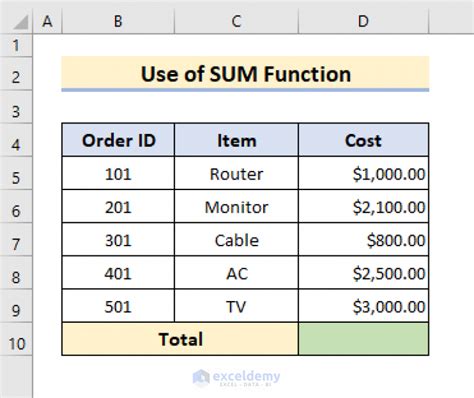Click cell with Order ID 301

tap(118, 240)
